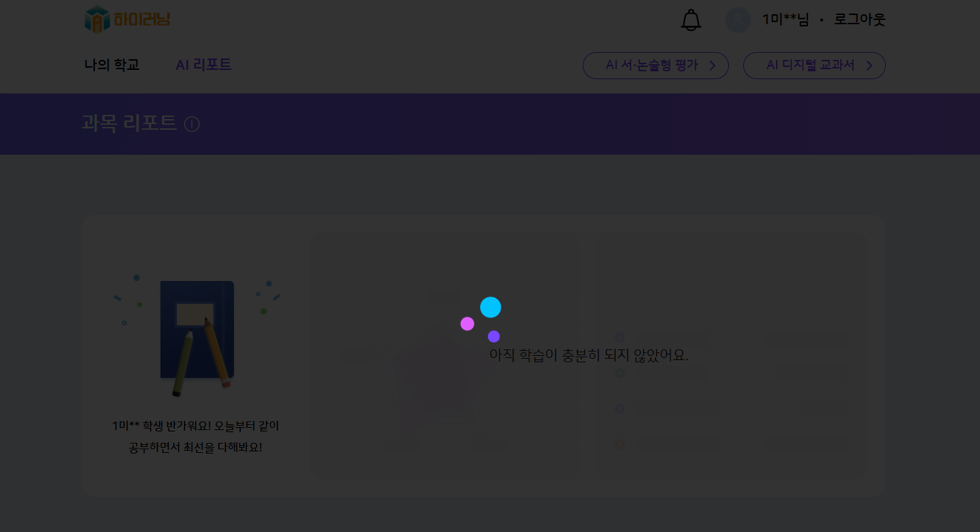The image size is (980, 532).
Task: Click the cyan loading dot
Action: point(491,307)
